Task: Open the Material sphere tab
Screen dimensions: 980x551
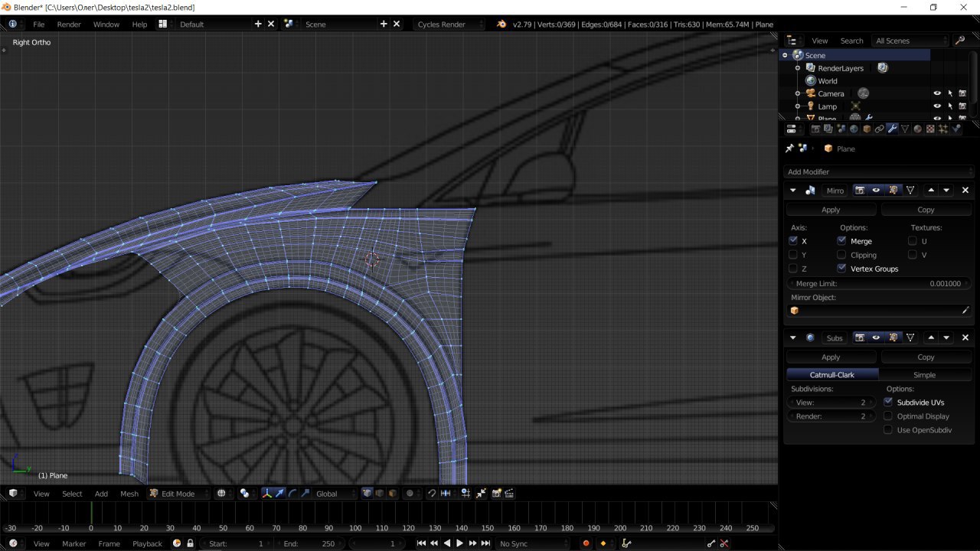Action: [x=917, y=129]
